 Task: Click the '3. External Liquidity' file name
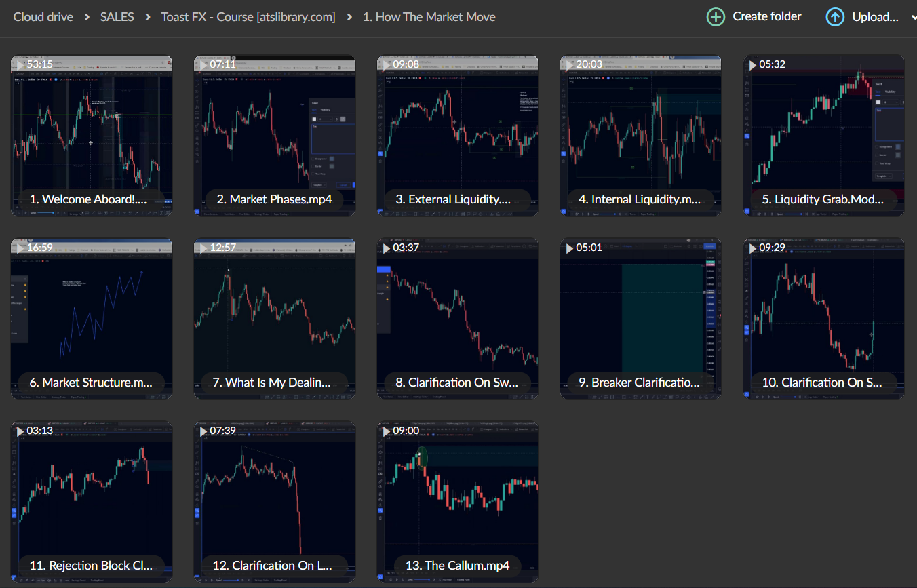click(457, 199)
